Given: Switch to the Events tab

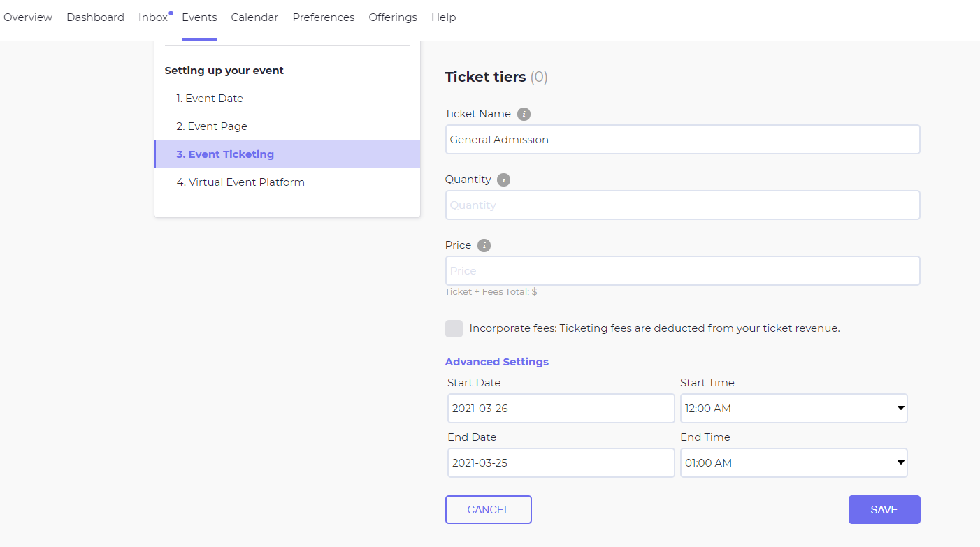Looking at the screenshot, I should [199, 17].
